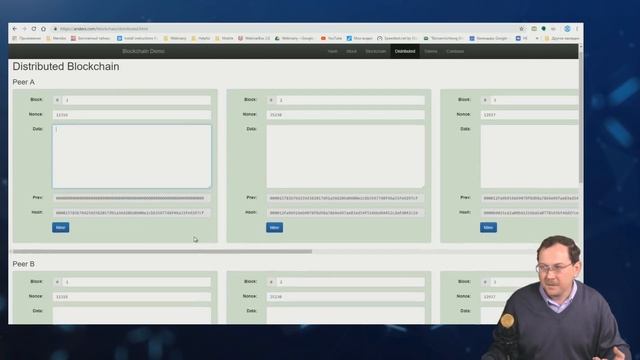Viewport: 640px width, 360px height.
Task: Click Peer A block 3 Hash field
Action: click(x=529, y=213)
